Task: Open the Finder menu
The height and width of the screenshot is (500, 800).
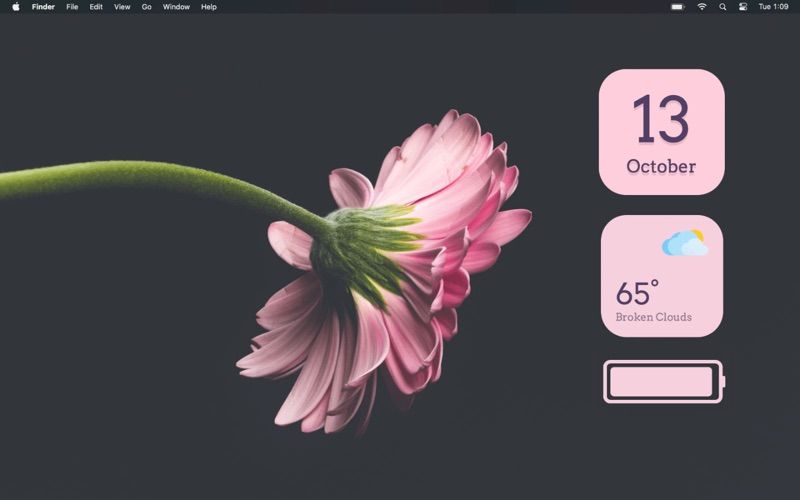Action: pos(43,7)
